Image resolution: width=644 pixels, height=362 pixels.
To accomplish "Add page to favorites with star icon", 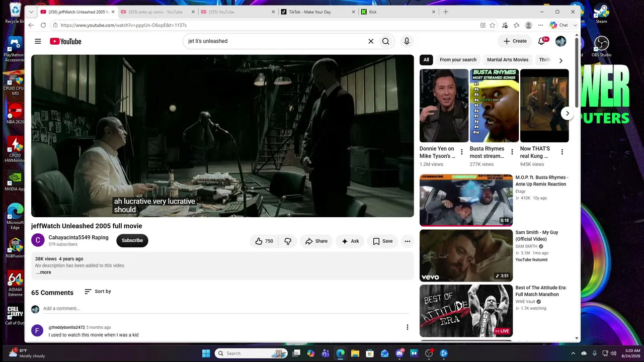I will [x=493, y=25].
